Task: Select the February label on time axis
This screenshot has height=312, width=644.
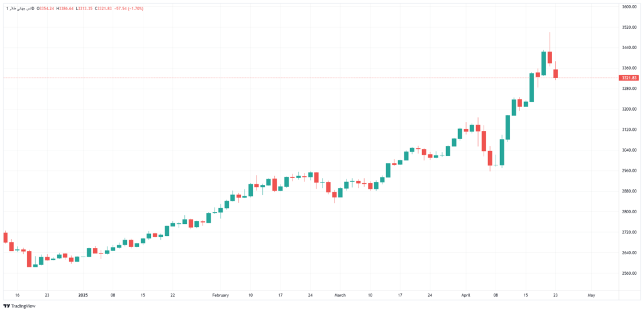Action: coord(219,295)
